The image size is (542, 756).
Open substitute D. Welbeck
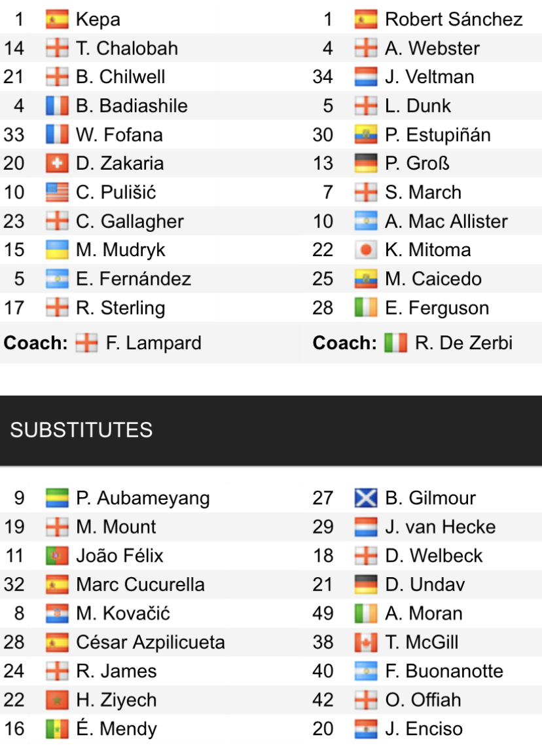click(x=433, y=556)
